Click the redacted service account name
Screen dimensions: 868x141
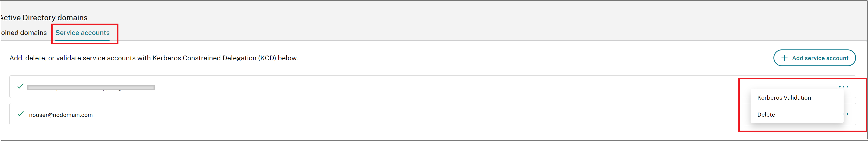[91, 88]
